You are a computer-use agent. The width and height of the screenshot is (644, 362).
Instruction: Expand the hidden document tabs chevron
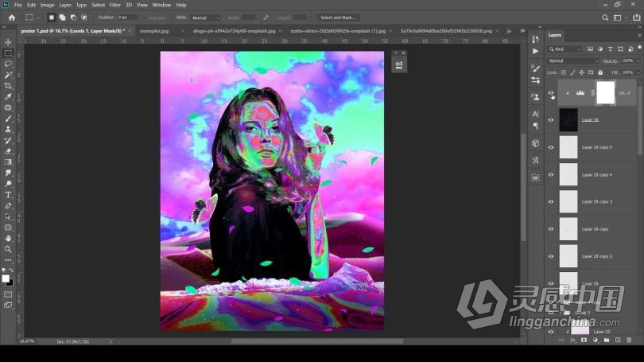point(522,31)
